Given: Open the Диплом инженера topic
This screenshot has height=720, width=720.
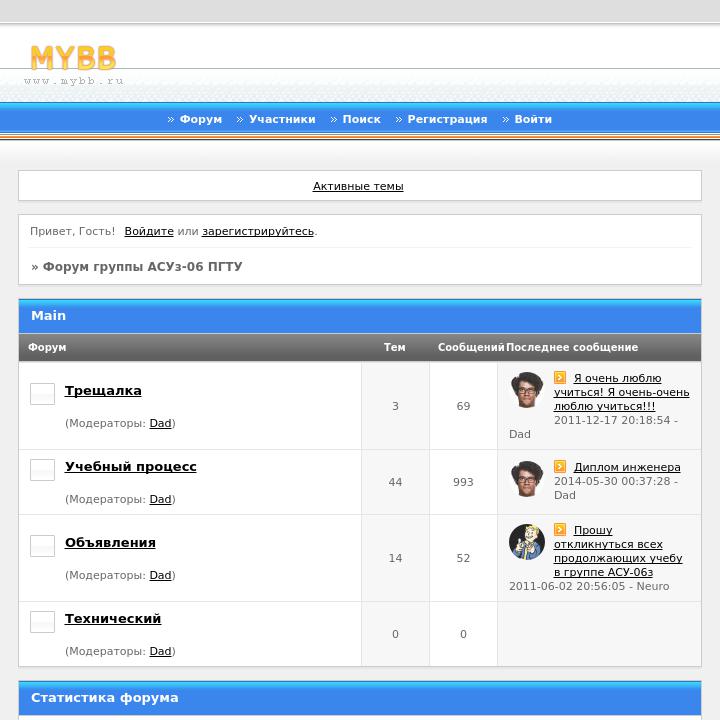Looking at the screenshot, I should pyautogui.click(x=627, y=467).
